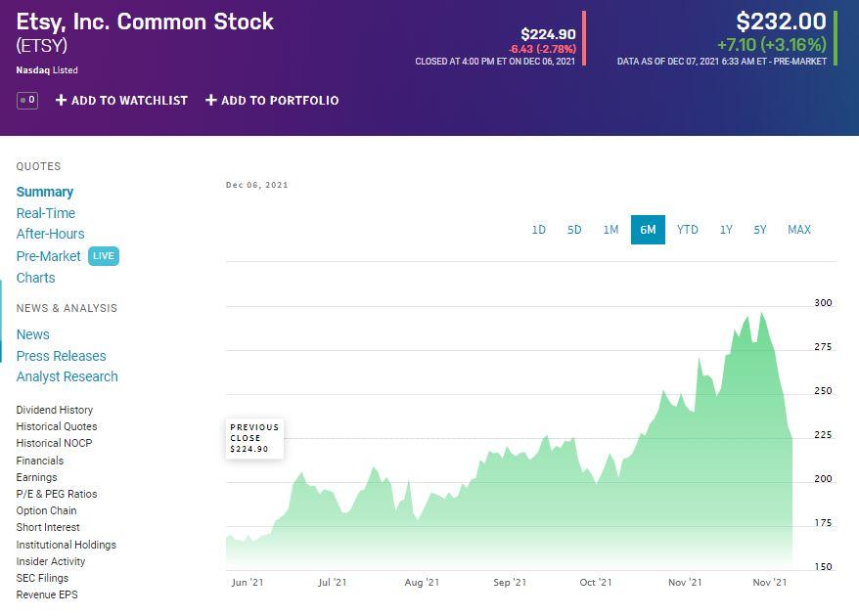Click the Oct '21 axis label
859x616 pixels.
pos(596,582)
